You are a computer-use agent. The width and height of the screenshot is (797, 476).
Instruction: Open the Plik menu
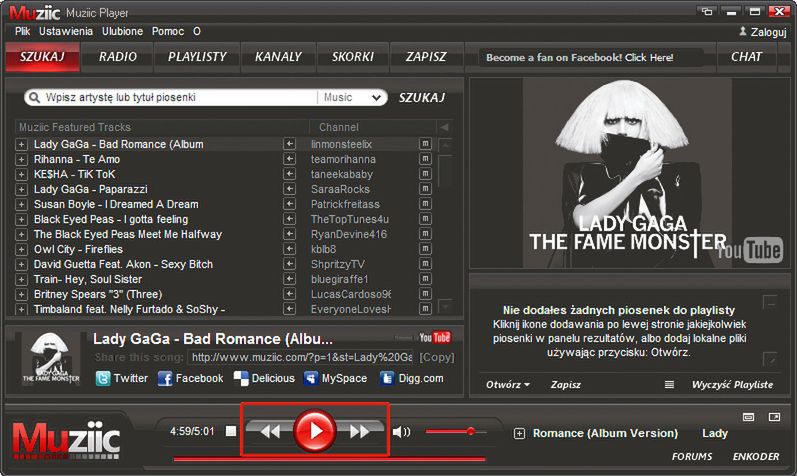22,32
